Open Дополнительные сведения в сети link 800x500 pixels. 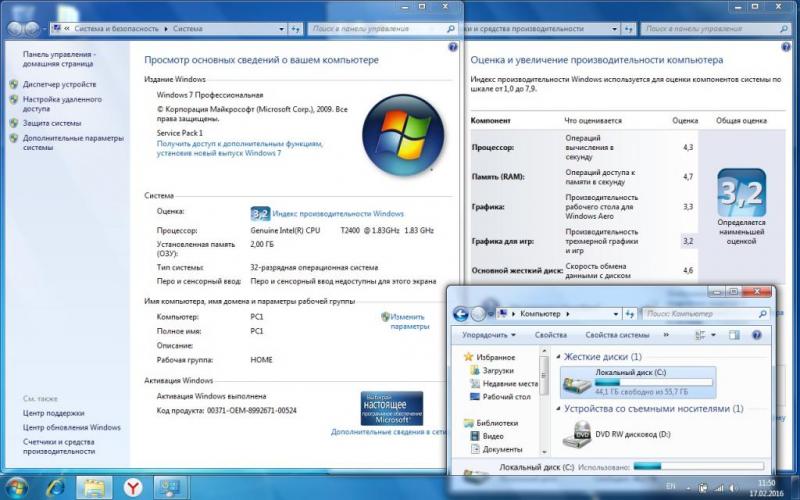[388, 432]
